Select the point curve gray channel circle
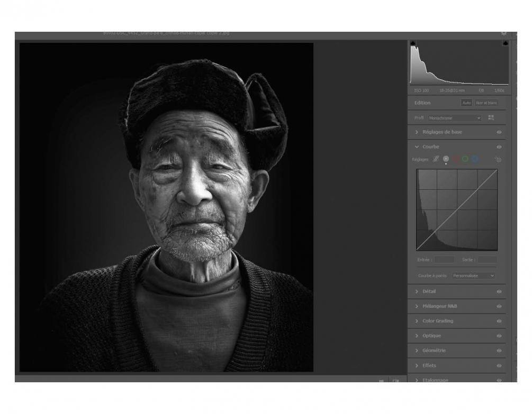 446,159
